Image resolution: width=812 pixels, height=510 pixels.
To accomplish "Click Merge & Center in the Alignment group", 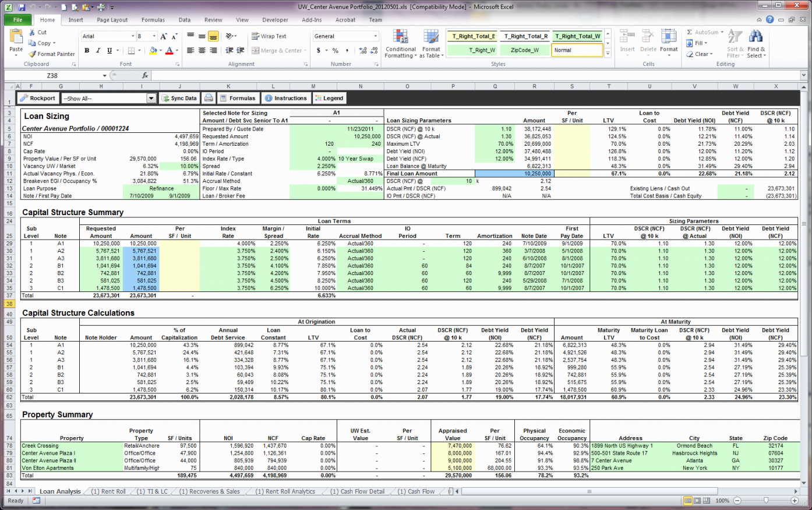I will (278, 50).
